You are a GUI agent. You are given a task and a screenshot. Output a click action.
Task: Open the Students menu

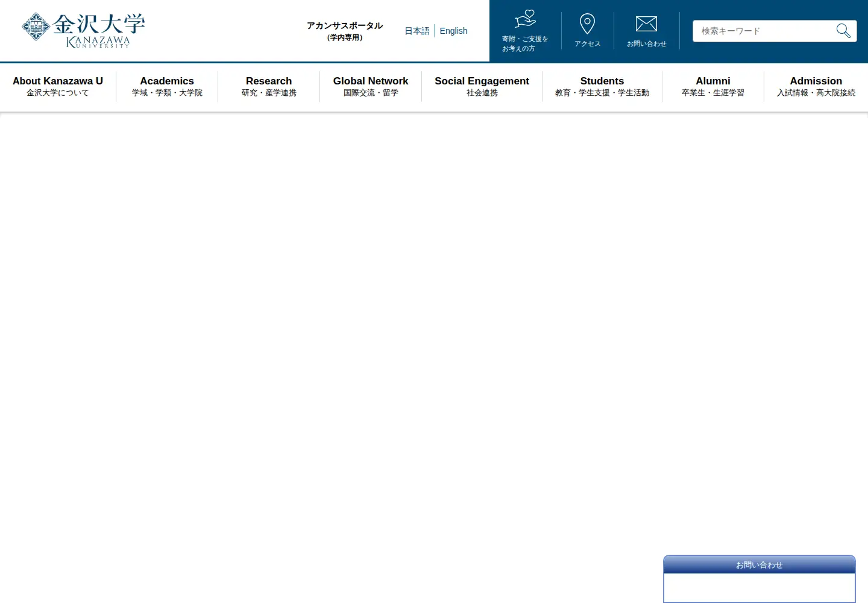click(602, 86)
